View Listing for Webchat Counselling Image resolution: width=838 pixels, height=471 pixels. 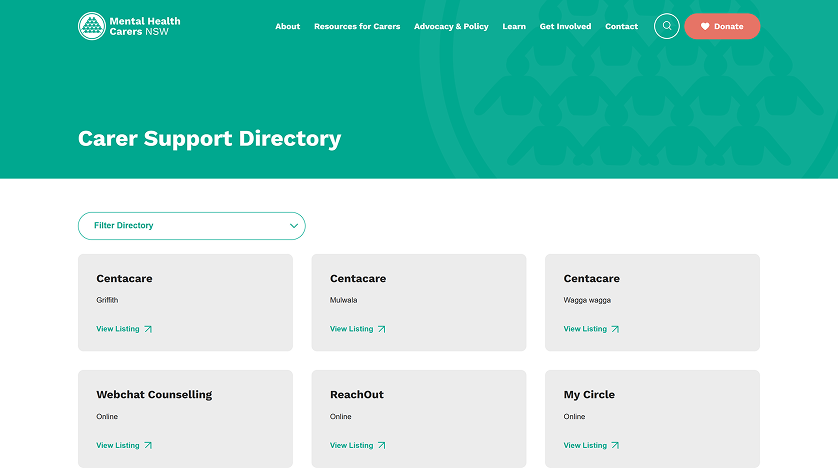[x=124, y=445]
